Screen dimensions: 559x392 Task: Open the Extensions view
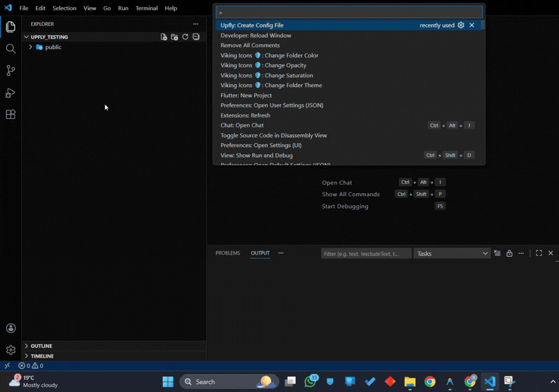click(x=10, y=114)
